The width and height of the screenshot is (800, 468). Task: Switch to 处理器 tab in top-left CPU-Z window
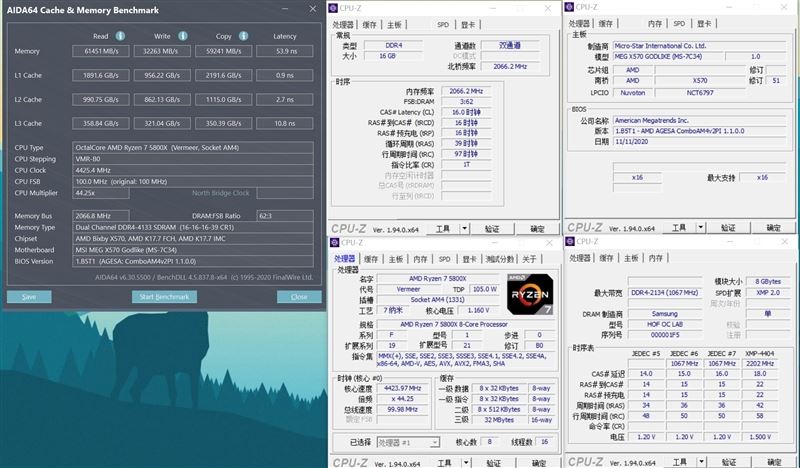tap(343, 24)
